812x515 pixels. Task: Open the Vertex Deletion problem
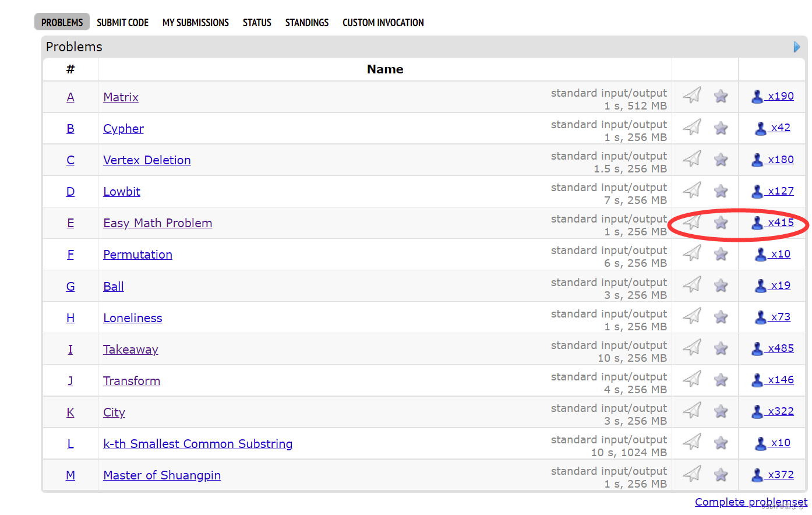point(147,160)
